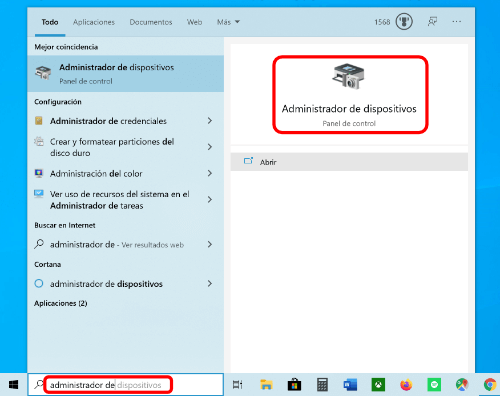
Task: Launch Microsoft Store from the taskbar
Action: click(x=294, y=385)
